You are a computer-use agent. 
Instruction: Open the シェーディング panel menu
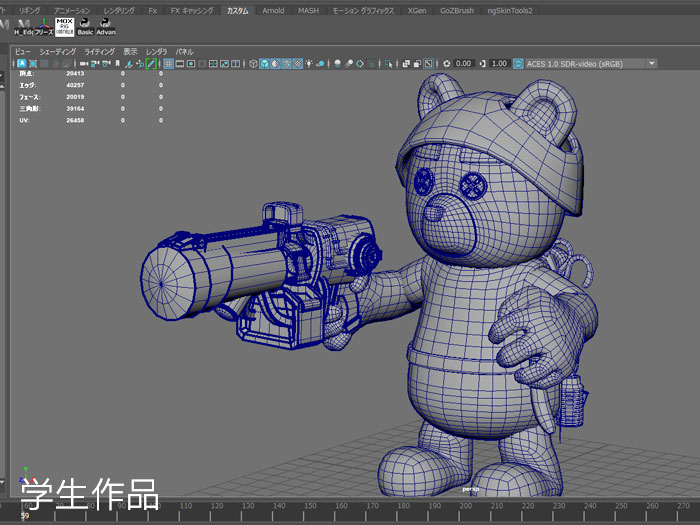[57, 50]
